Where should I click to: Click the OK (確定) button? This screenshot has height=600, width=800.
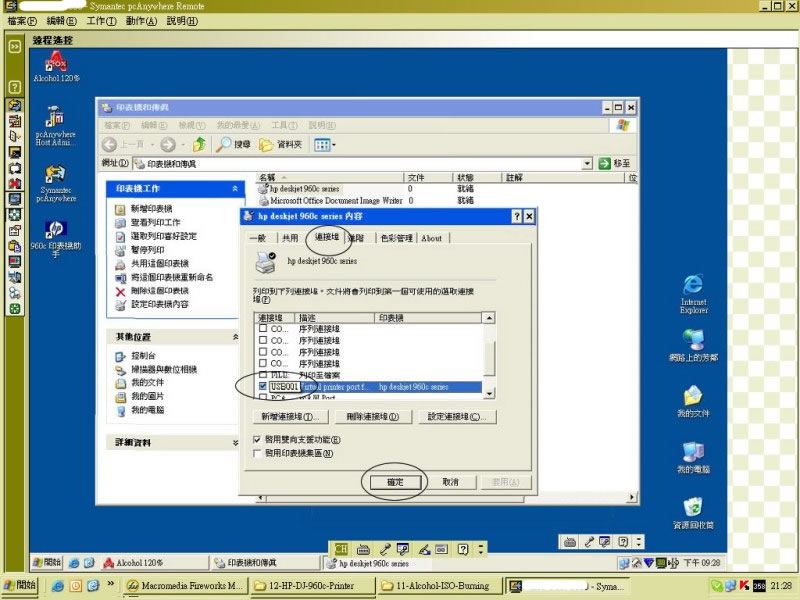click(x=395, y=481)
